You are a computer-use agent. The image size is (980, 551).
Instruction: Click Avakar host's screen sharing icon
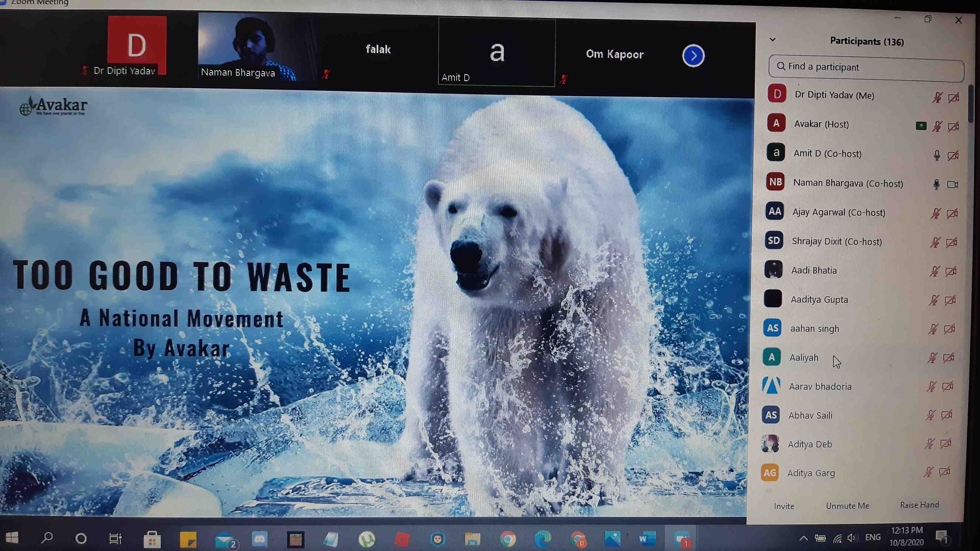921,126
